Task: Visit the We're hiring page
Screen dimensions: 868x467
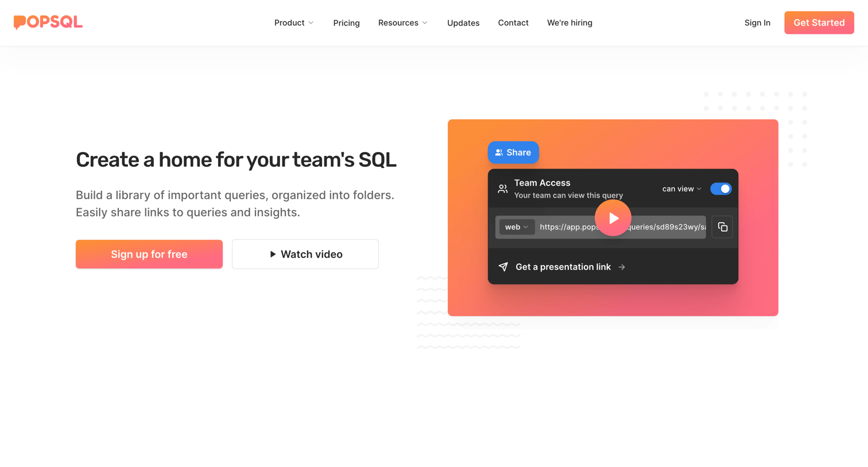Action: [x=569, y=23]
